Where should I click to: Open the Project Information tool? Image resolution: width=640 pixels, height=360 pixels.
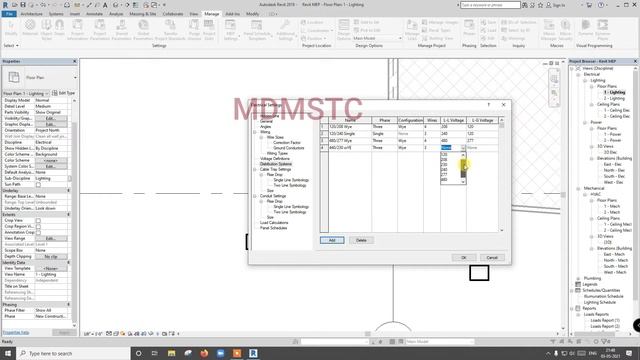78,29
